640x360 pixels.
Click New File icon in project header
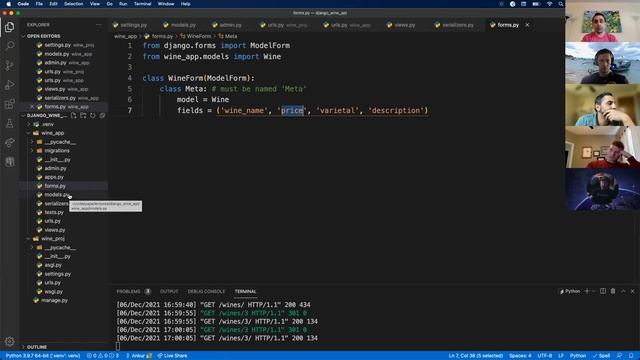tap(73, 116)
